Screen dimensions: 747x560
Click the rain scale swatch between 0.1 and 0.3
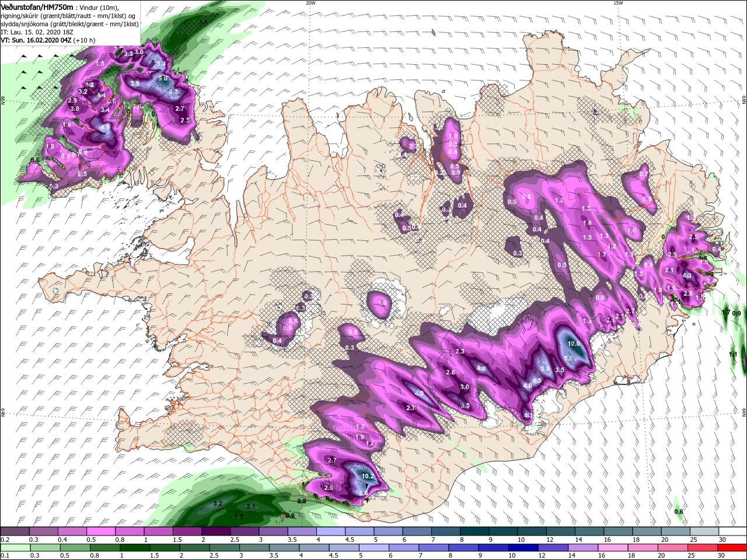[15, 548]
